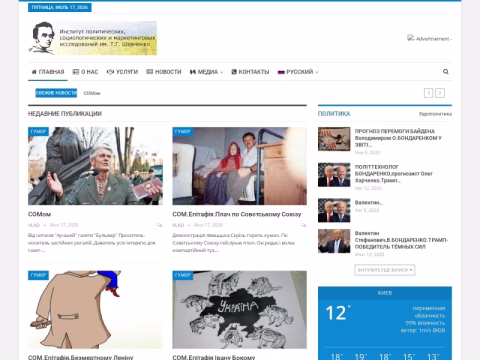This screenshot has width=480, height=360.
Task: Open the Україна drawing thumbnail
Action: point(239,310)
